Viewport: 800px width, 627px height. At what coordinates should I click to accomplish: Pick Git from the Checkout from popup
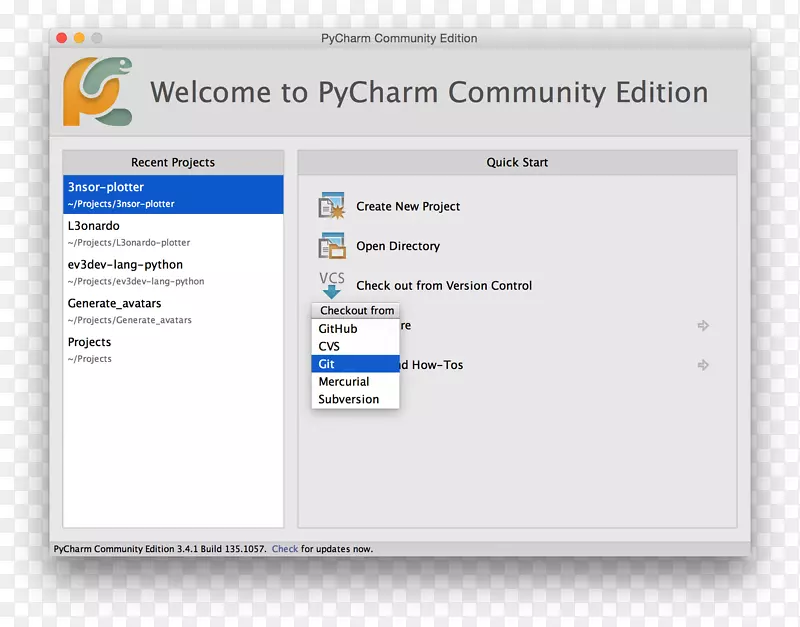click(x=327, y=364)
